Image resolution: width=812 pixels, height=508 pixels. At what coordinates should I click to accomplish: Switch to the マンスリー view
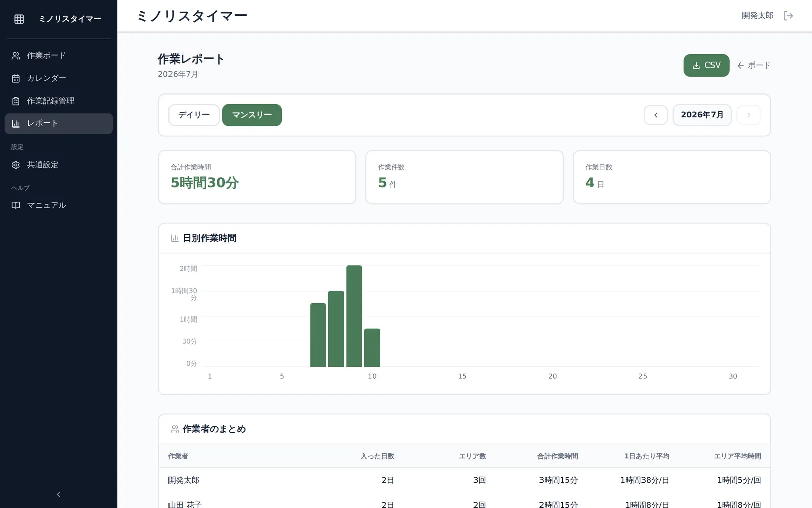click(x=252, y=115)
